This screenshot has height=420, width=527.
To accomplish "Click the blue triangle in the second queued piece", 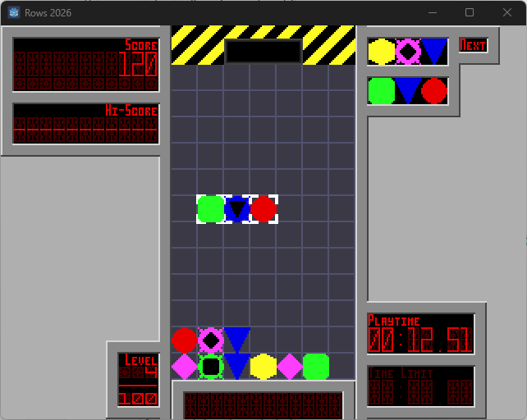I will 408,91.
